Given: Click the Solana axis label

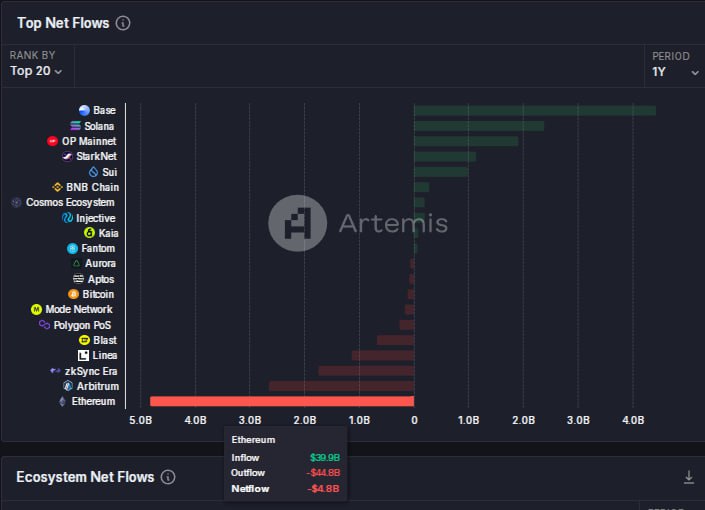Looking at the screenshot, I should coord(99,126).
